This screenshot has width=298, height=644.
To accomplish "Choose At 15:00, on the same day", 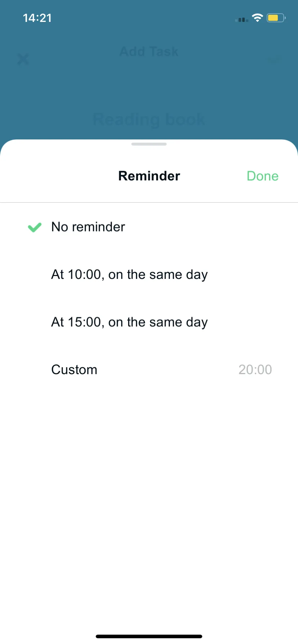I will (x=149, y=322).
